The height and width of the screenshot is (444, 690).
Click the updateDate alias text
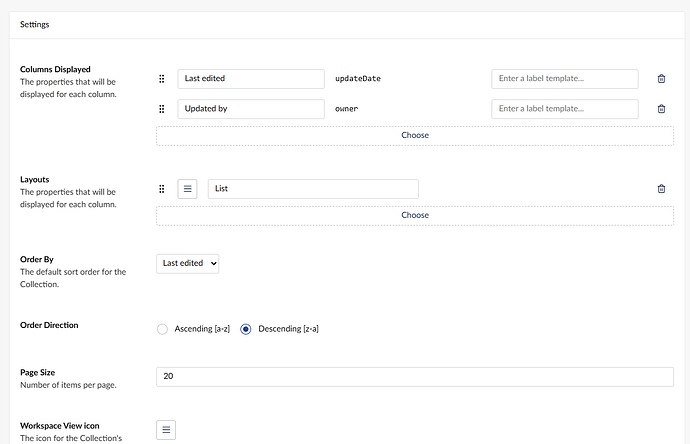(358, 79)
